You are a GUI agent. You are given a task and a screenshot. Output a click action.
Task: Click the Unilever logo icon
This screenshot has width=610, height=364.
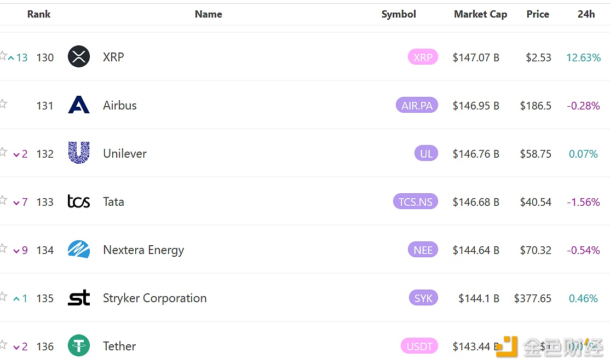[79, 153]
